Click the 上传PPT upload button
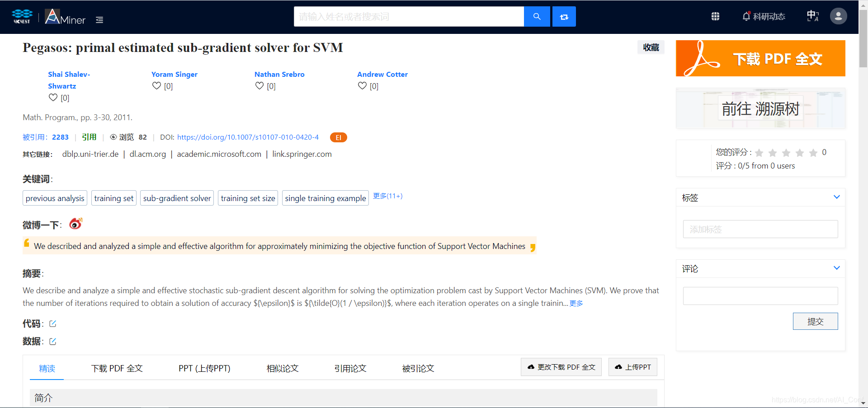Screen dimensions: 868x408 tap(633, 367)
